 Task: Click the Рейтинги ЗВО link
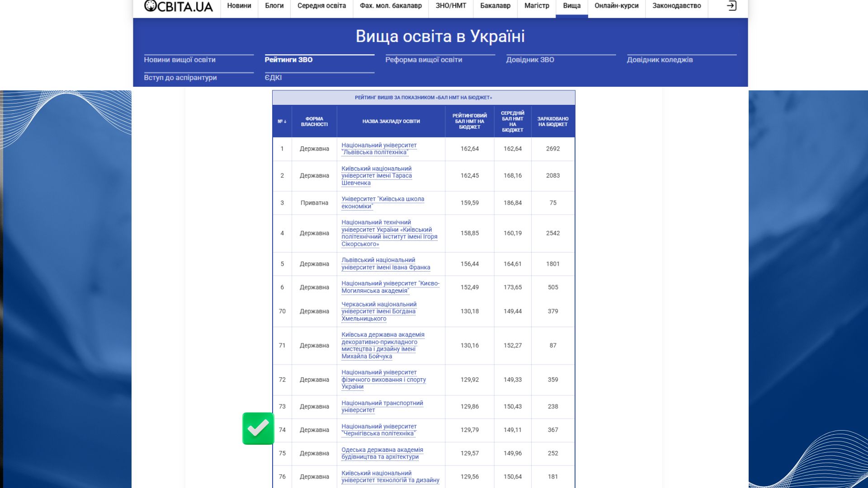click(288, 59)
